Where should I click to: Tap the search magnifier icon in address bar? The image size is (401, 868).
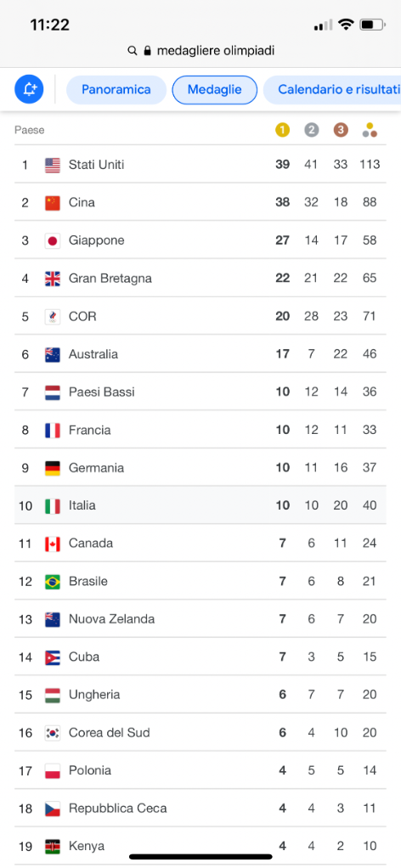point(133,51)
